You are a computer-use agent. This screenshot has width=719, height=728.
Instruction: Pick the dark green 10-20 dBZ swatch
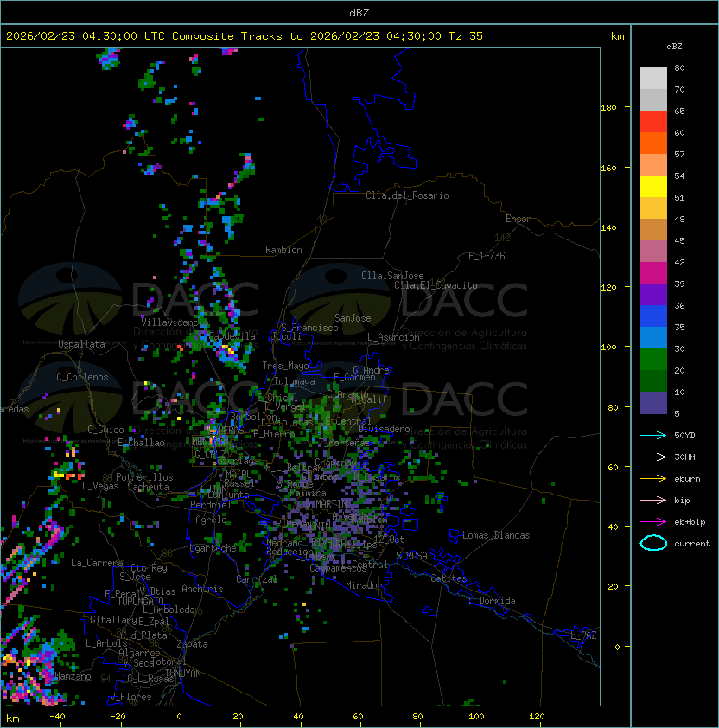(x=653, y=380)
